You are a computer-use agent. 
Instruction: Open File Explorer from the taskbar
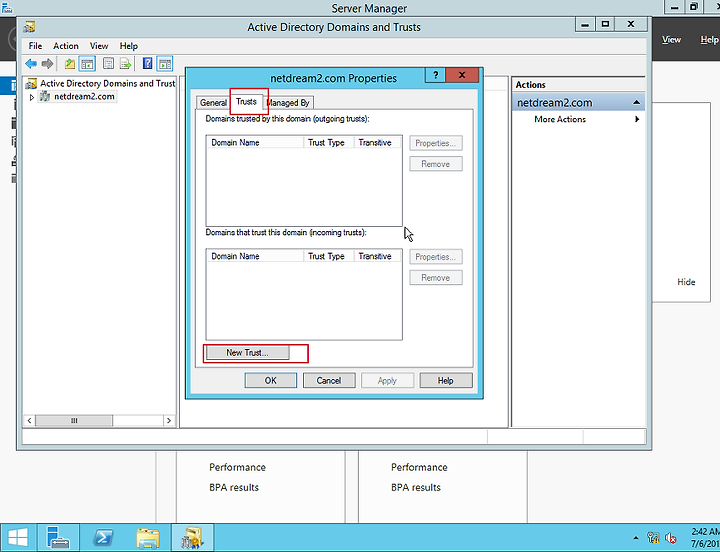click(x=148, y=537)
